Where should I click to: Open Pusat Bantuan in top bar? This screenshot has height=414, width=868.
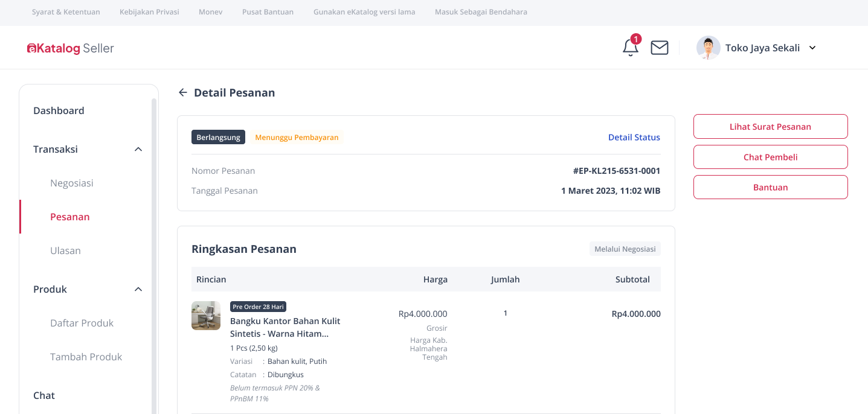click(268, 11)
